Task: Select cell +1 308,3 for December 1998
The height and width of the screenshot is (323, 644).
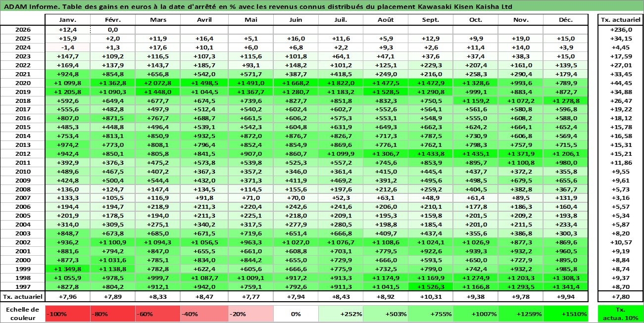Action: [x=566, y=277]
